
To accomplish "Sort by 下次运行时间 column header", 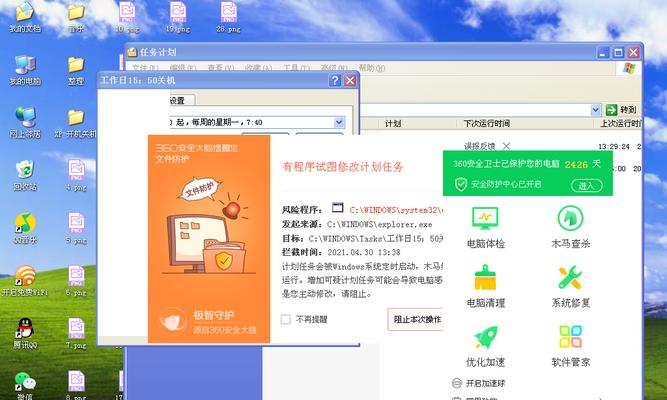I will click(486, 123).
